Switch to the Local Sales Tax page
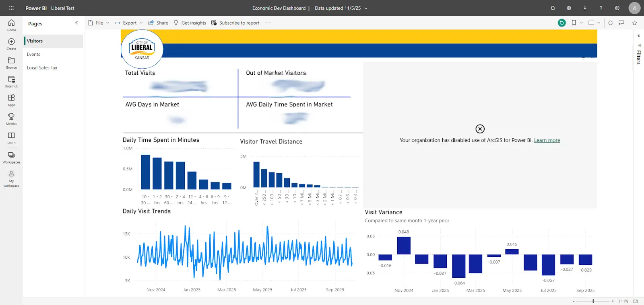Viewport: 644px width, 305px height. coord(54,68)
